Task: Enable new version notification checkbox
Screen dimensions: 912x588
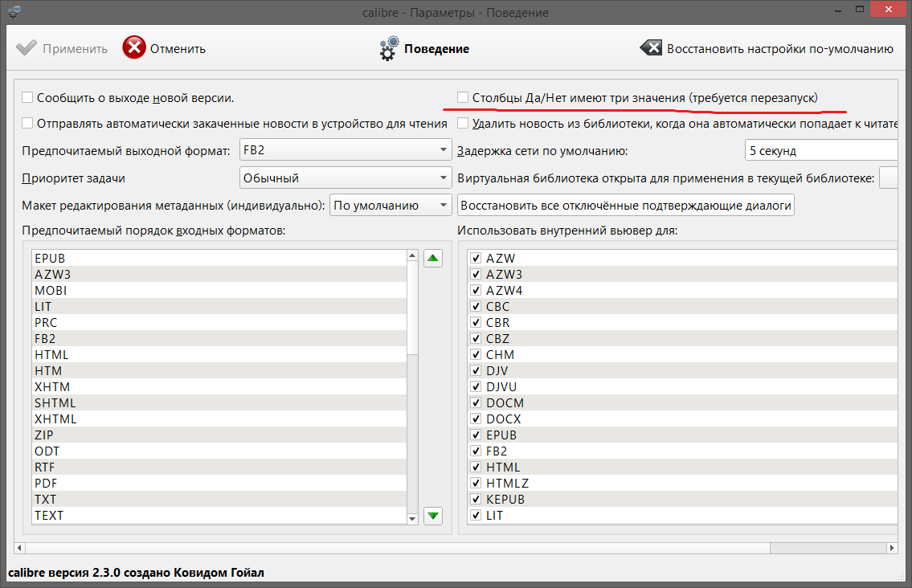Action: pyautogui.click(x=27, y=97)
